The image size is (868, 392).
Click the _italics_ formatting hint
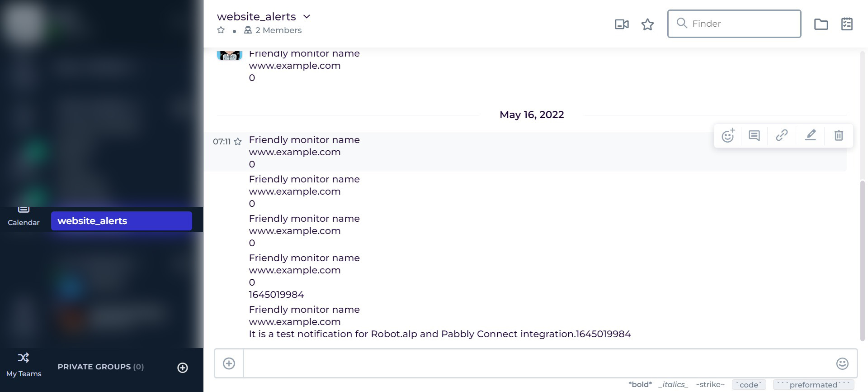tap(674, 384)
